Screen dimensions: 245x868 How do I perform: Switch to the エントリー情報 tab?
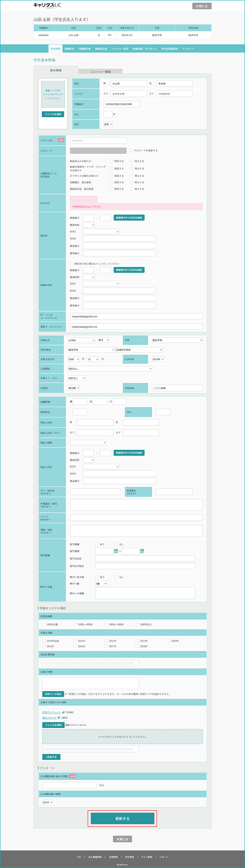(x=100, y=71)
